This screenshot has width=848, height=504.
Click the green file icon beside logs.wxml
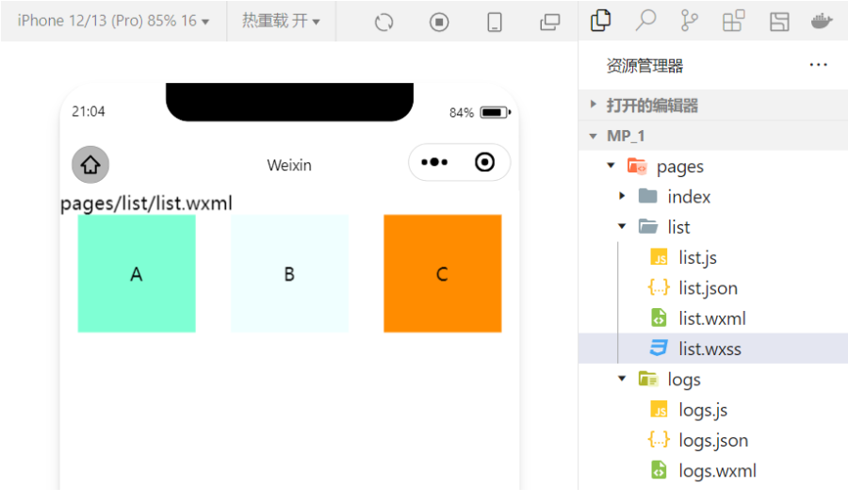(659, 470)
